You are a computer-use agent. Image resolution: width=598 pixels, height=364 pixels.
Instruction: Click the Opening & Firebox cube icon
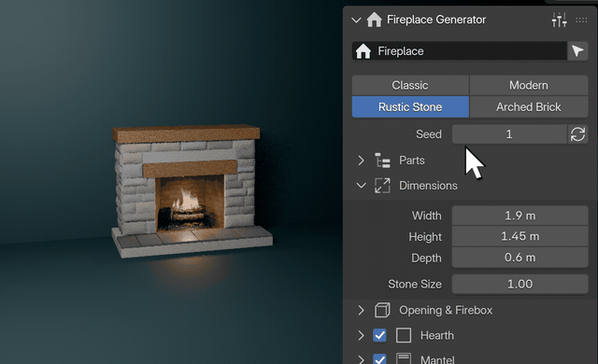382,310
